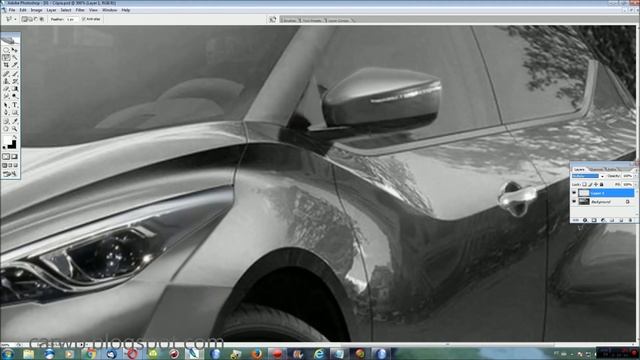640x360 pixels.
Task: Select the Notes tool
Action: [x=6, y=121]
